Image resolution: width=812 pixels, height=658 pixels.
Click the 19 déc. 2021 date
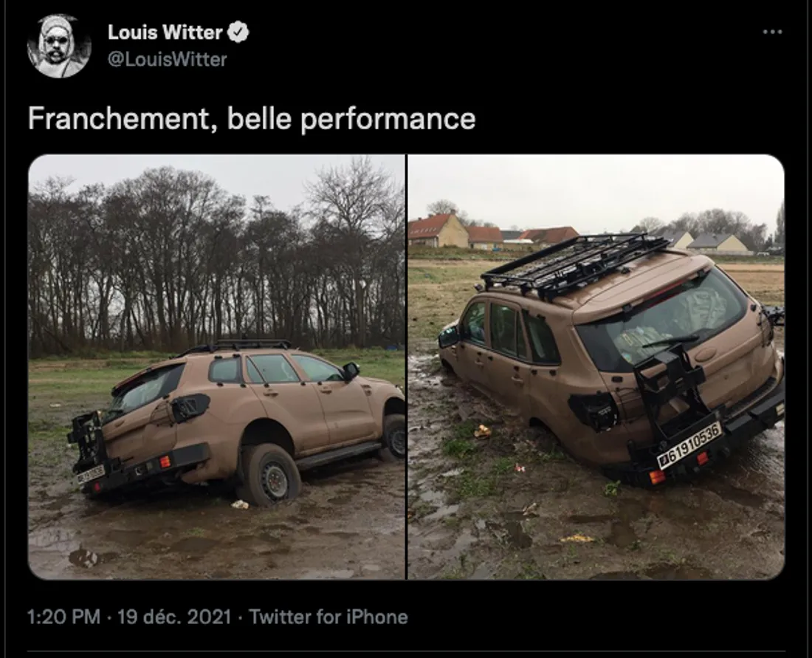[x=174, y=617]
